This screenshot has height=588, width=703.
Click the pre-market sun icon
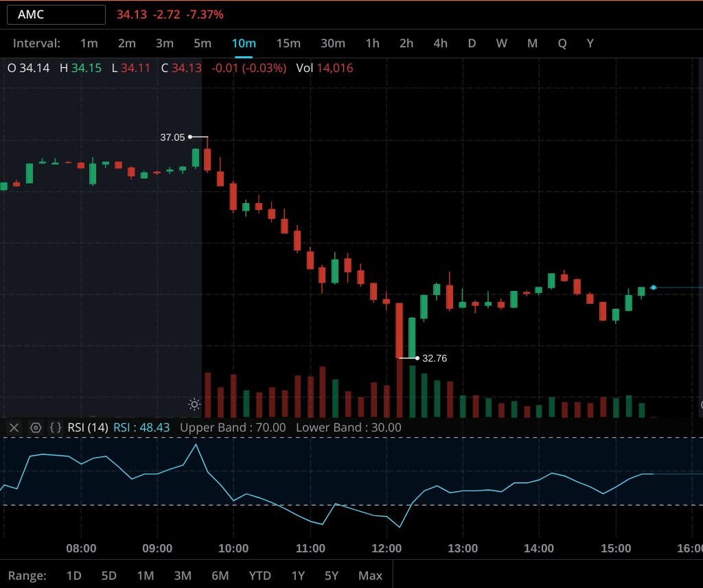pos(194,405)
